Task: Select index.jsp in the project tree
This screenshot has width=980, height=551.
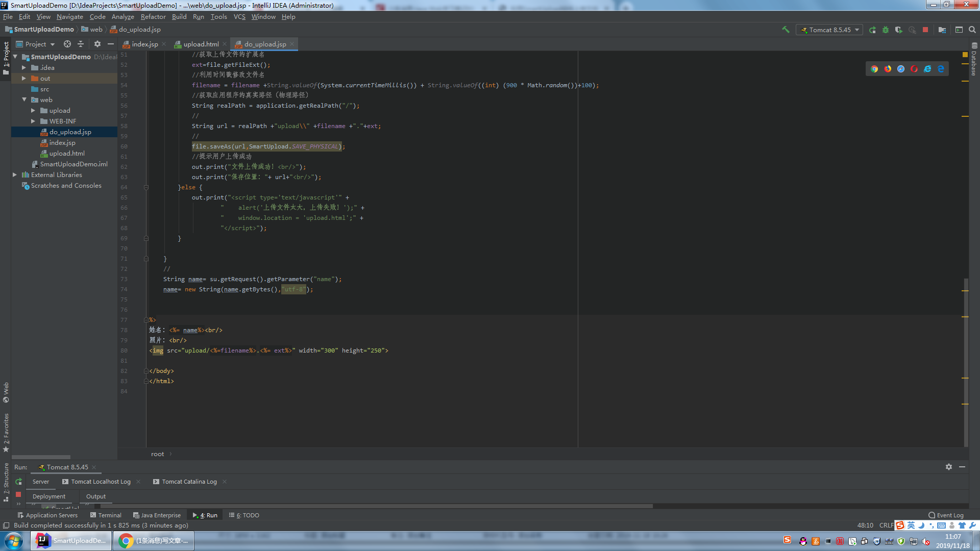Action: tap(62, 143)
